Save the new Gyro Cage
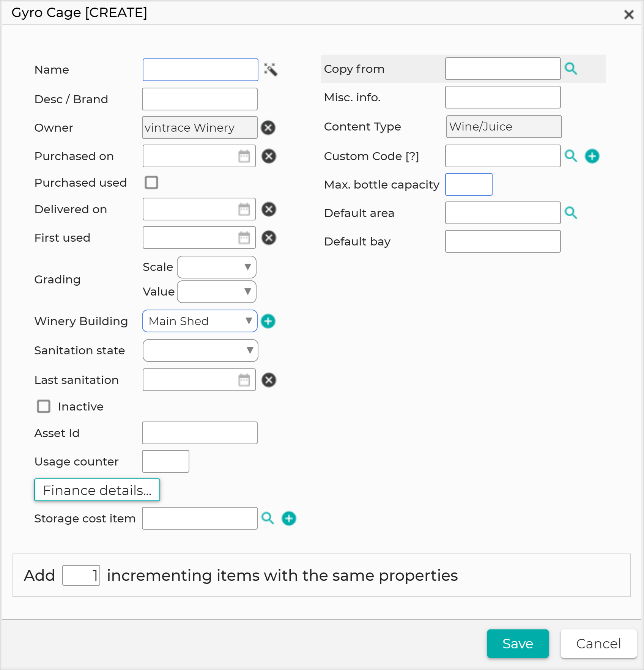 [518, 643]
